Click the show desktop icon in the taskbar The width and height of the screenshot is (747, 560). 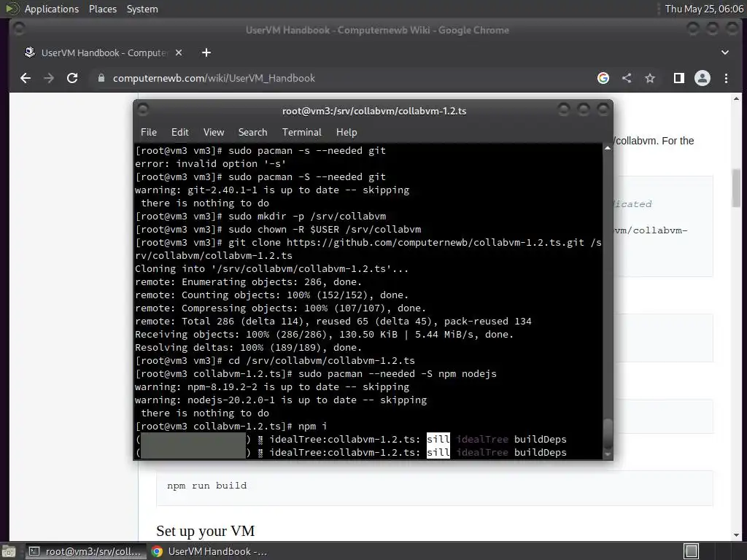(x=9, y=551)
